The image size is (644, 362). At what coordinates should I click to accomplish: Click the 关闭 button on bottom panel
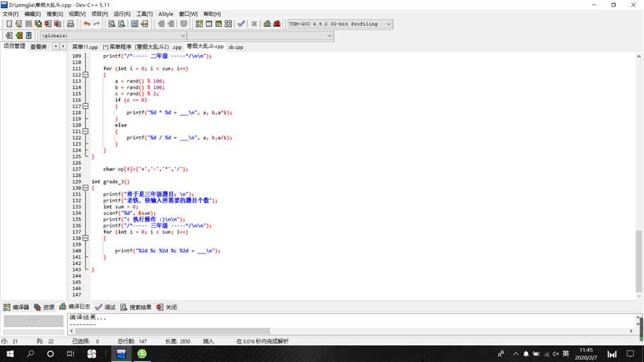(167, 307)
